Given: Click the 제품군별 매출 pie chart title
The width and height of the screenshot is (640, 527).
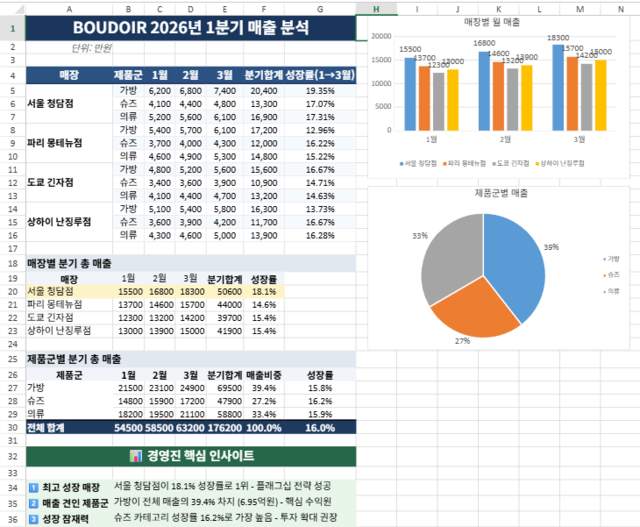Looking at the screenshot, I should point(501,193).
